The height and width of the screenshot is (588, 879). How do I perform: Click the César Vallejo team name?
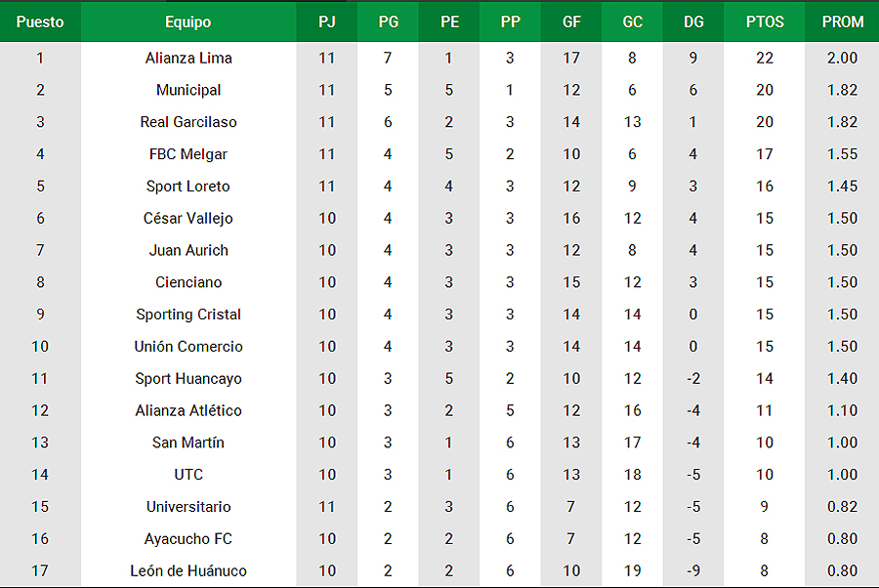coord(188,218)
